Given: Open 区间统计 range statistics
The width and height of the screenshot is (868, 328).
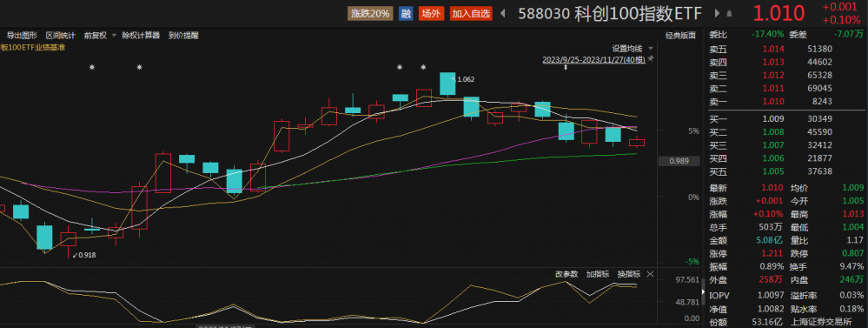Looking at the screenshot, I should click(60, 36).
